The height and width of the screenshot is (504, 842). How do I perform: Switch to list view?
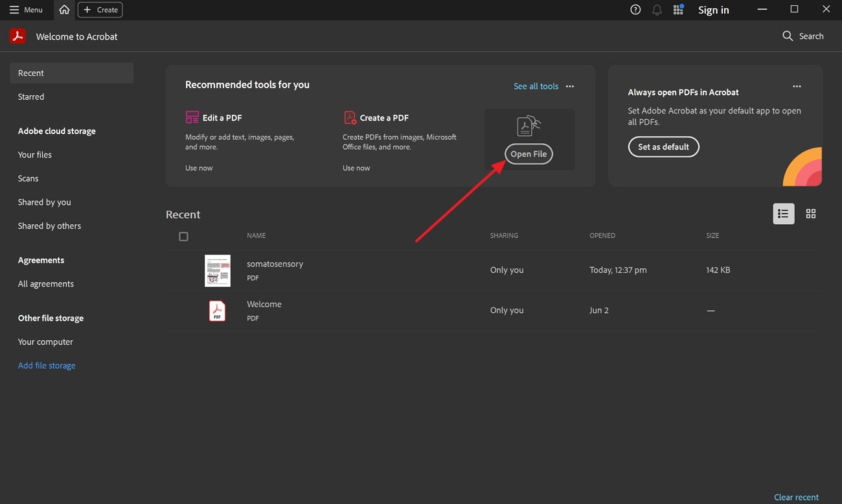pyautogui.click(x=784, y=214)
